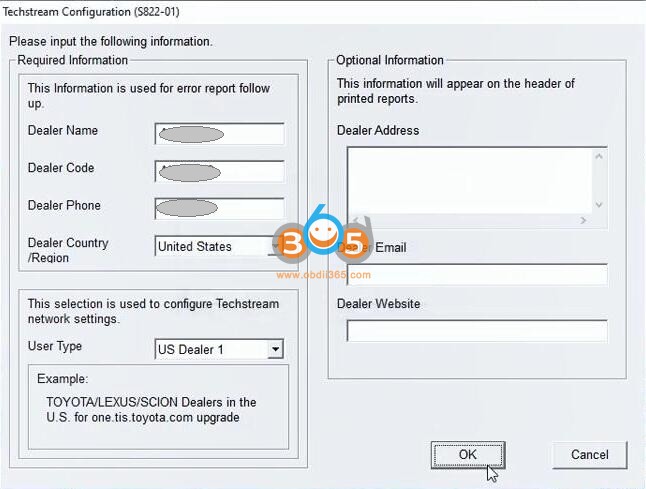Open the User Type dropdown arrow
The width and height of the screenshot is (646, 489).
tap(275, 349)
